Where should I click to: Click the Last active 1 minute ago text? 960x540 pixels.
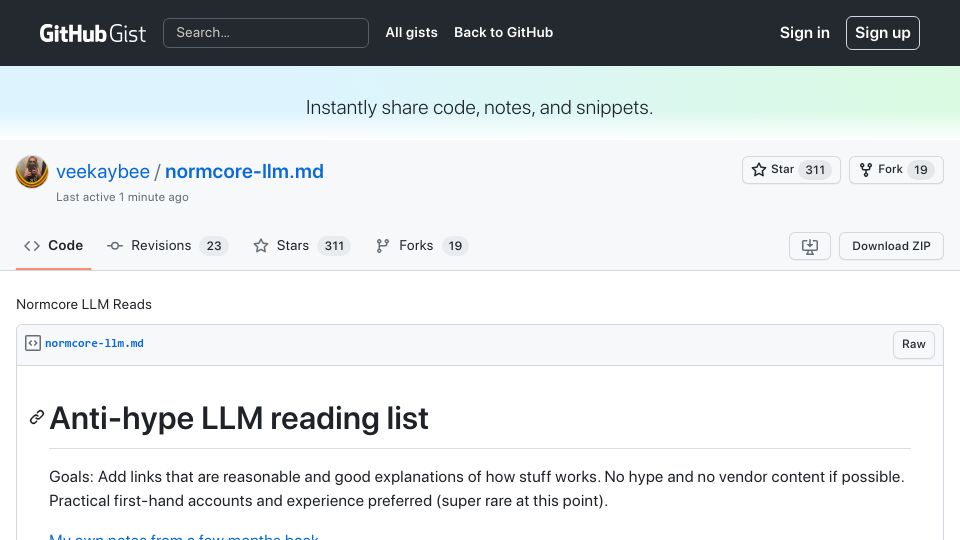click(122, 197)
